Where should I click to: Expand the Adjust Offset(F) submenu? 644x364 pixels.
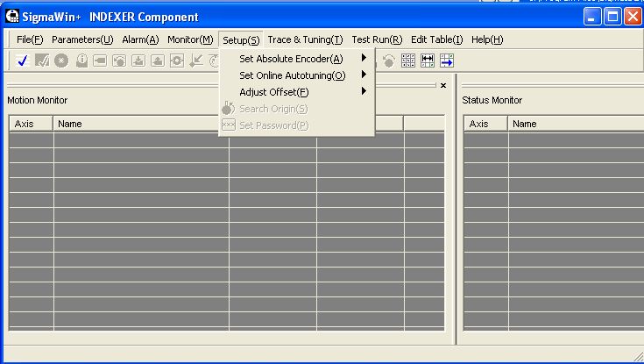click(x=296, y=92)
